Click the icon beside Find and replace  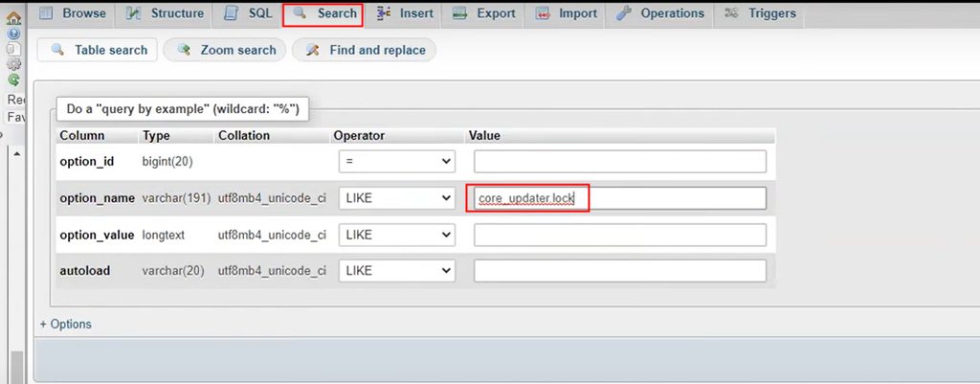pos(313,50)
